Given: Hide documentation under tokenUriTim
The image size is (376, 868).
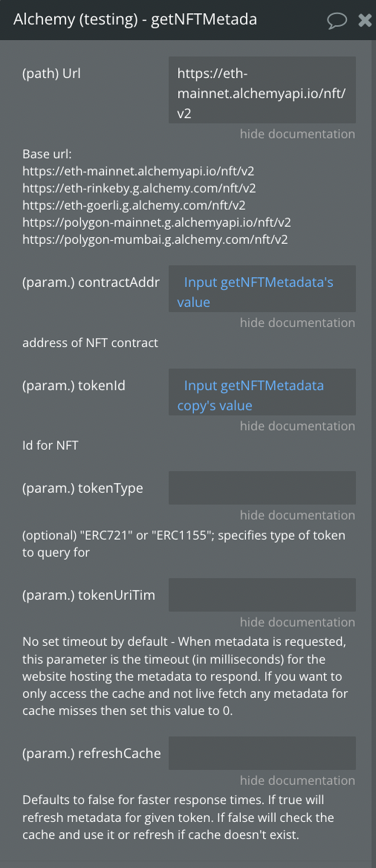Looking at the screenshot, I should 297,622.
